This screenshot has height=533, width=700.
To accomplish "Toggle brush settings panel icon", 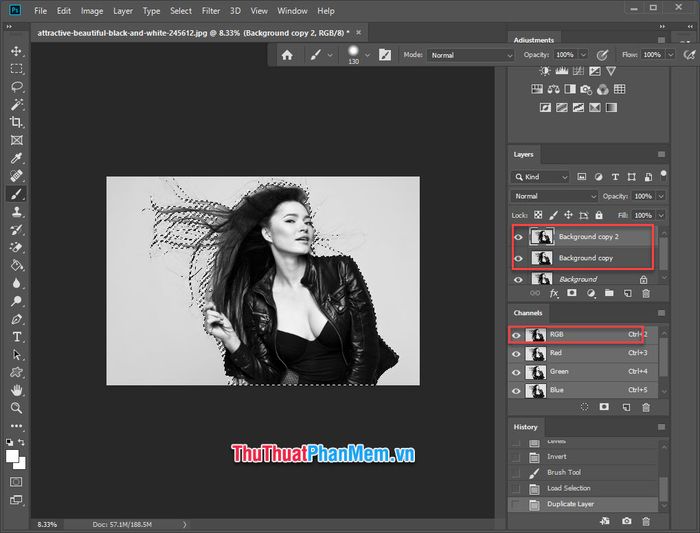I will click(385, 55).
